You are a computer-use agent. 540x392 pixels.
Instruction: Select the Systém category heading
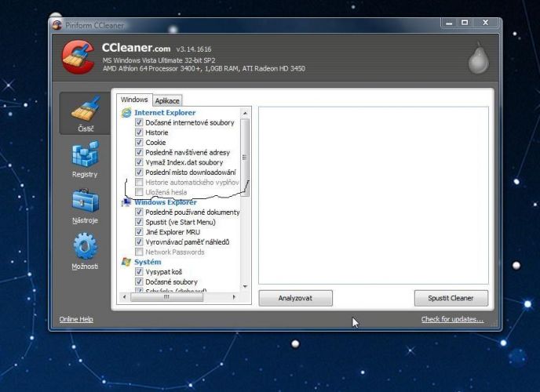148,262
